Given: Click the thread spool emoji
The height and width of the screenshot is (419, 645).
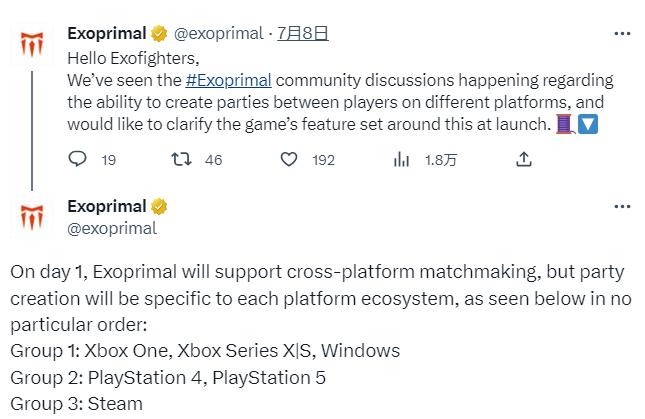Looking at the screenshot, I should (565, 125).
